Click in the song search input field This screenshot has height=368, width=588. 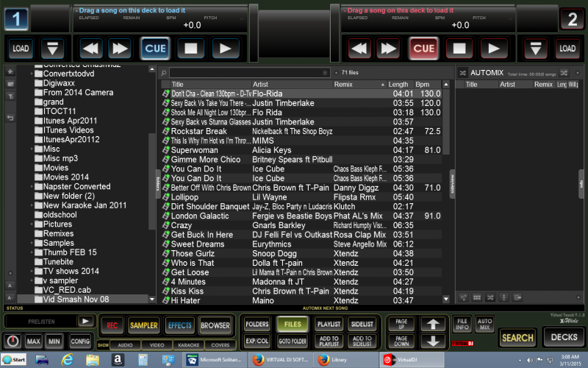click(246, 73)
